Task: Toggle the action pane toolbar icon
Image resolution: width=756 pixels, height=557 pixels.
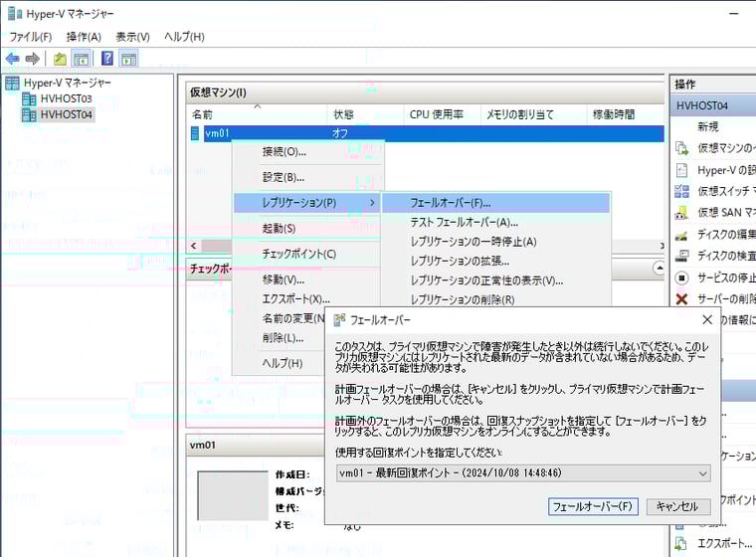Action: (128, 59)
